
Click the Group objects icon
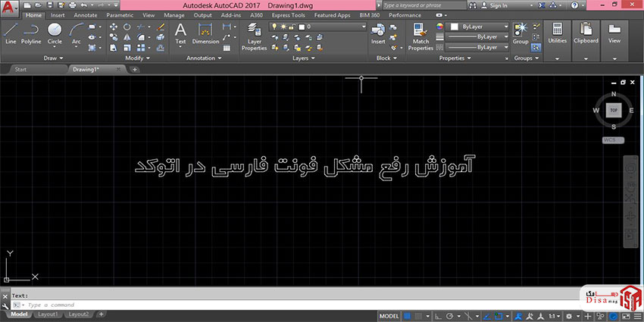521,30
